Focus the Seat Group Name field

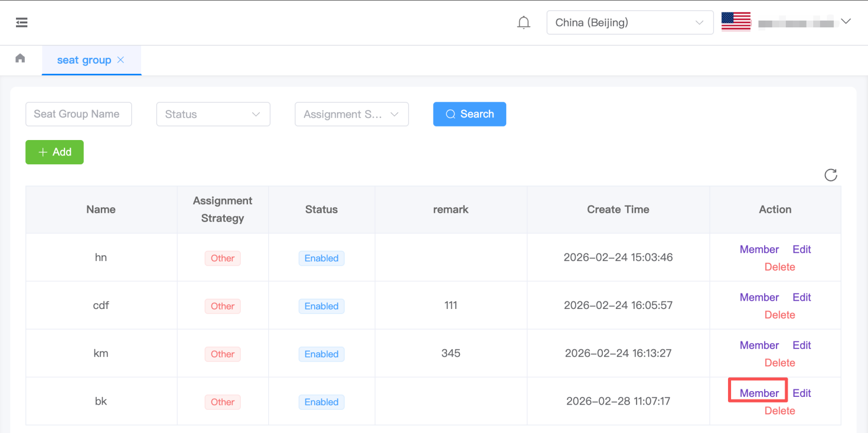(x=79, y=114)
